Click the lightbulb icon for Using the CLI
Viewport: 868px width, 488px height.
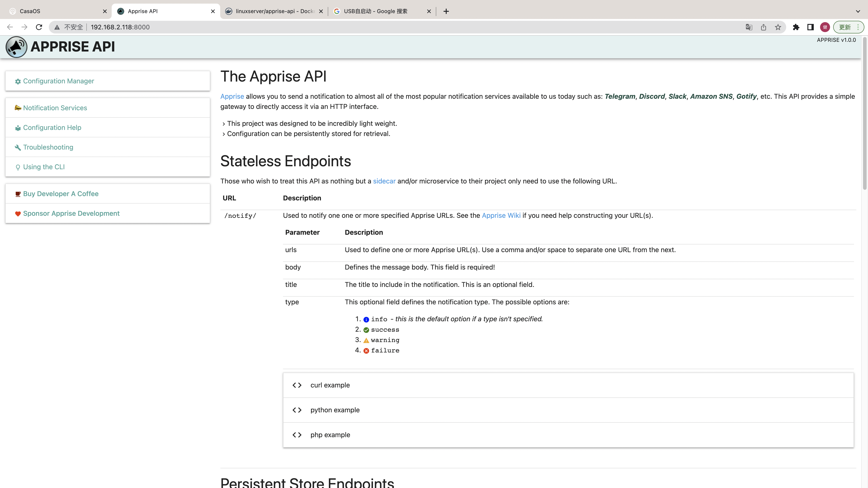(x=18, y=167)
